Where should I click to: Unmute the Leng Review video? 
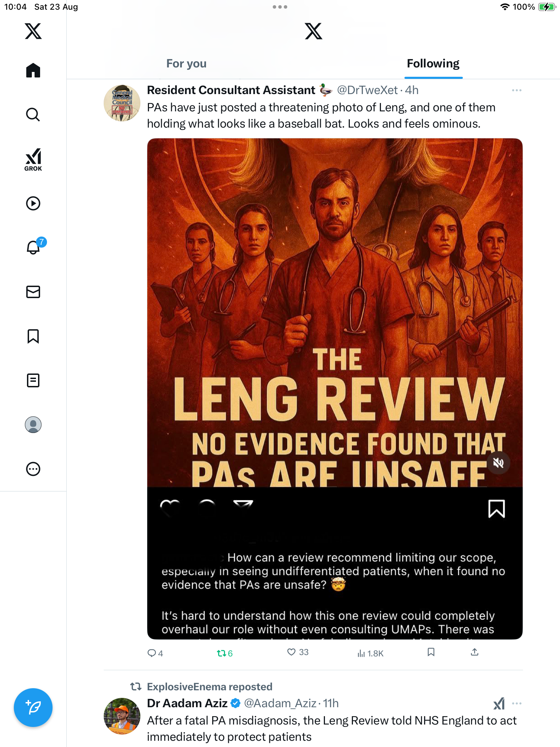[498, 463]
